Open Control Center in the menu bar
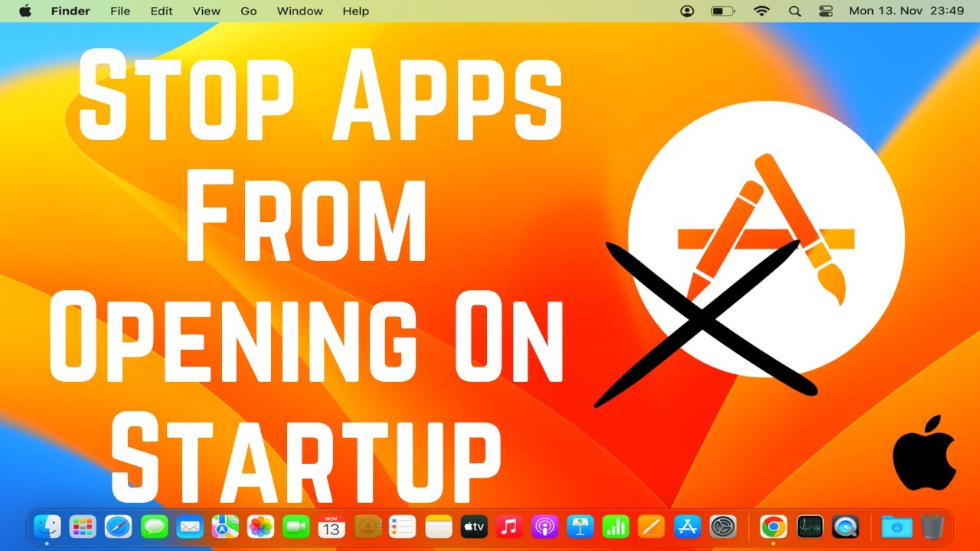This screenshot has height=551, width=980. [825, 11]
